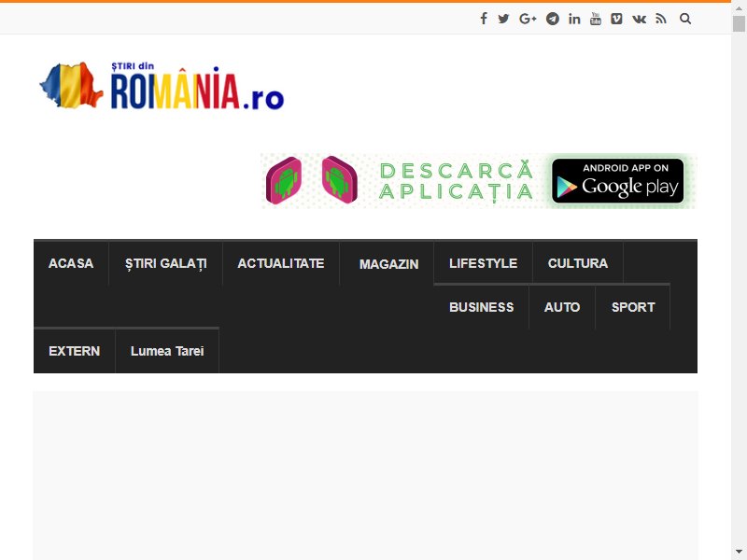Open the RSS feed icon
Viewport: 747px width, 560px height.
pyautogui.click(x=661, y=19)
